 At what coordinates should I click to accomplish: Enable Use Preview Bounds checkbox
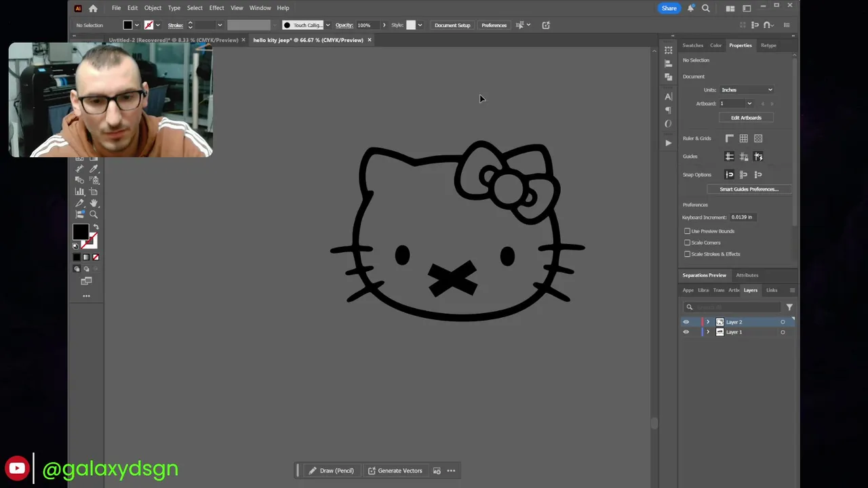click(687, 231)
